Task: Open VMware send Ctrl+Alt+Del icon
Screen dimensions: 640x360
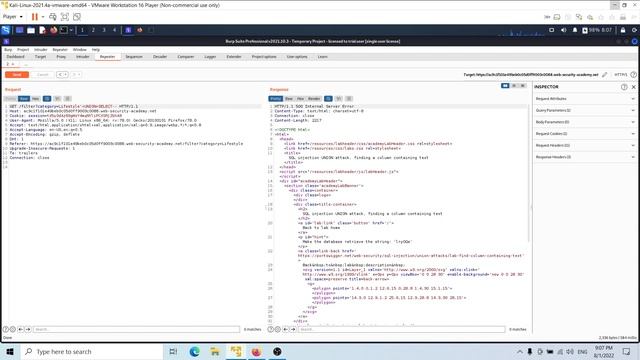Action: 53,17
